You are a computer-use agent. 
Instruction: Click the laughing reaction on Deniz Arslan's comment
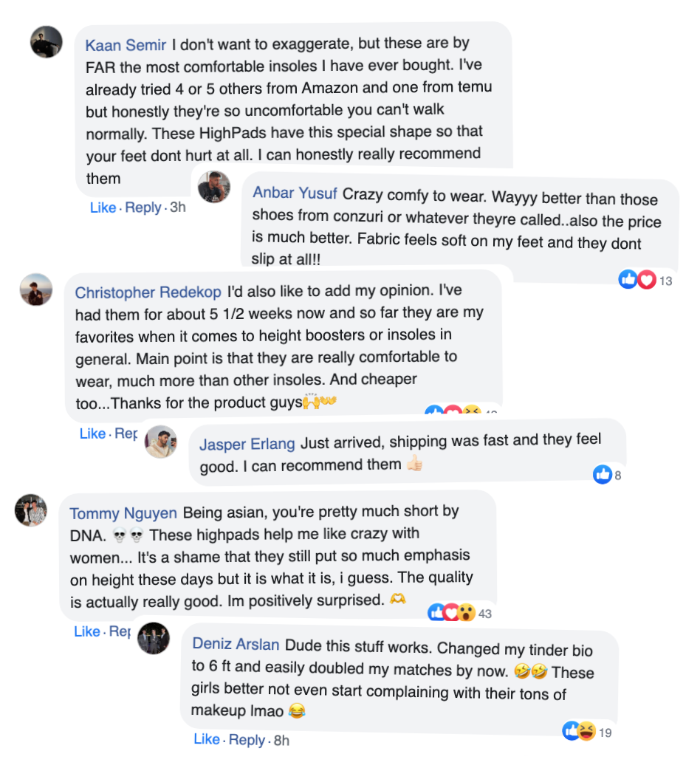(587, 732)
